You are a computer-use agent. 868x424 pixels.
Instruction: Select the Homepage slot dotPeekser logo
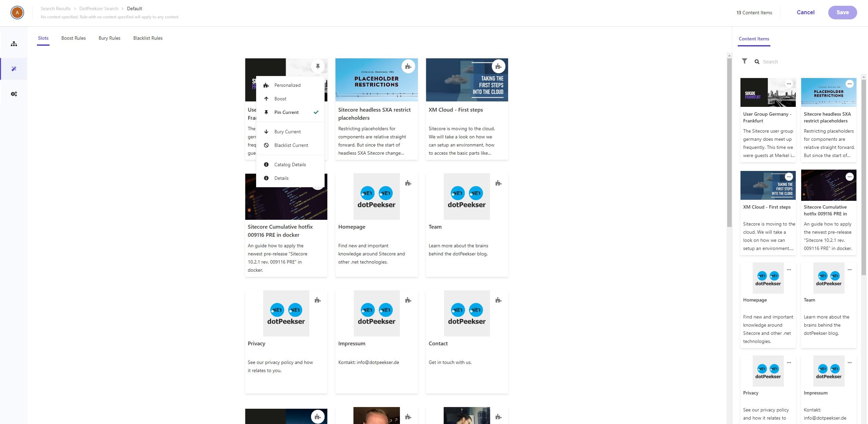click(377, 197)
